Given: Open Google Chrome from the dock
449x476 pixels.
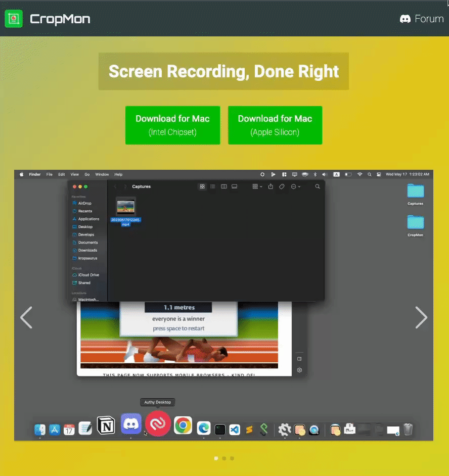Looking at the screenshot, I should (x=183, y=425).
